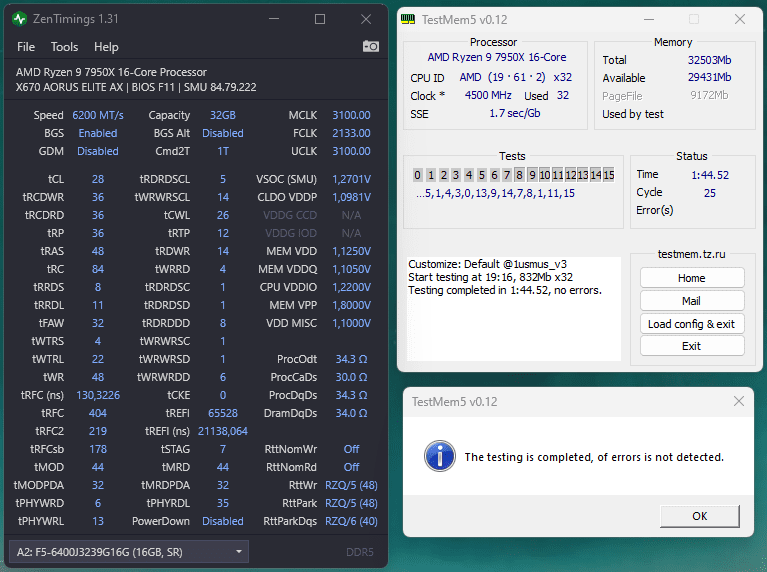This screenshot has width=767, height=572.
Task: Click the Exit button in TestMem5
Action: click(692, 346)
